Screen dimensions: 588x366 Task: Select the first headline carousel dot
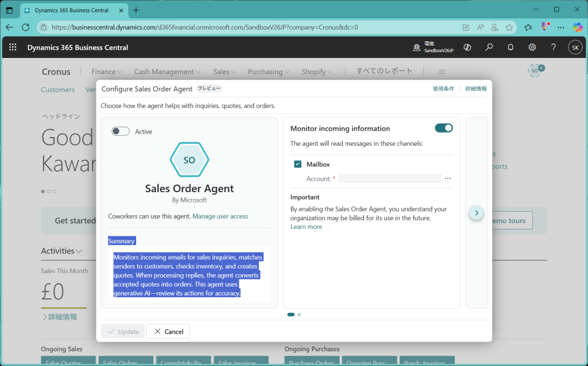click(42, 192)
